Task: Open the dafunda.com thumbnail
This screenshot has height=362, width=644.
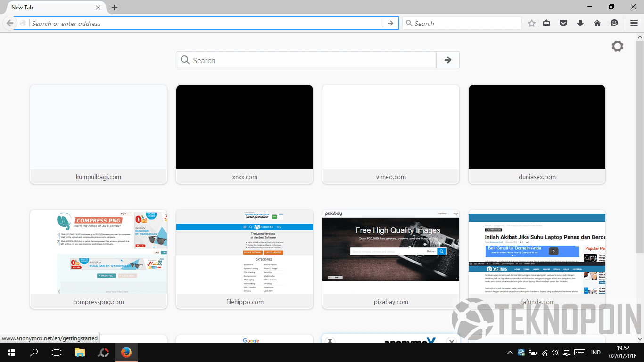Action: coord(537,252)
